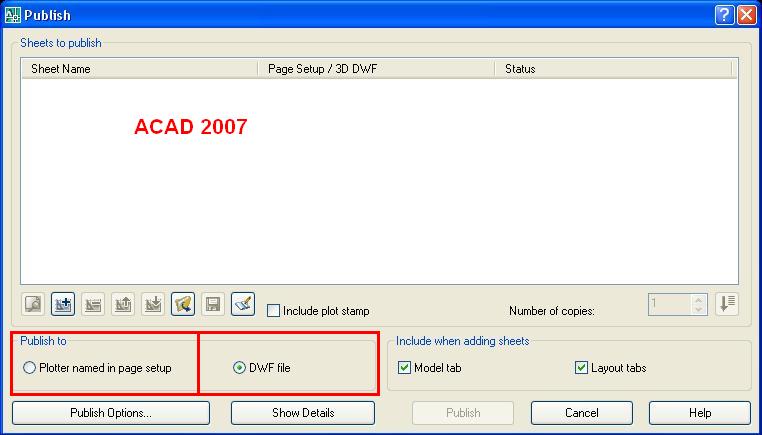This screenshot has width=762, height=435.
Task: Increase the number of copies with the up arrow
Action: (x=698, y=300)
